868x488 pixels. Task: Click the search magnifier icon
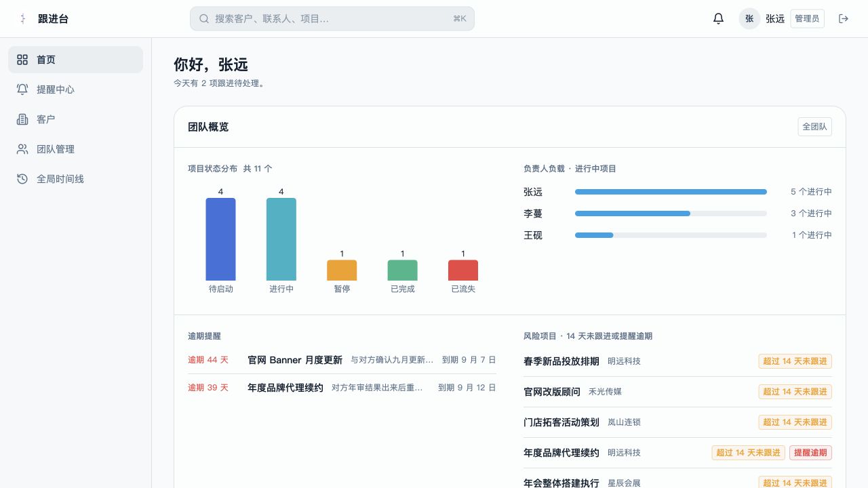[x=204, y=19]
